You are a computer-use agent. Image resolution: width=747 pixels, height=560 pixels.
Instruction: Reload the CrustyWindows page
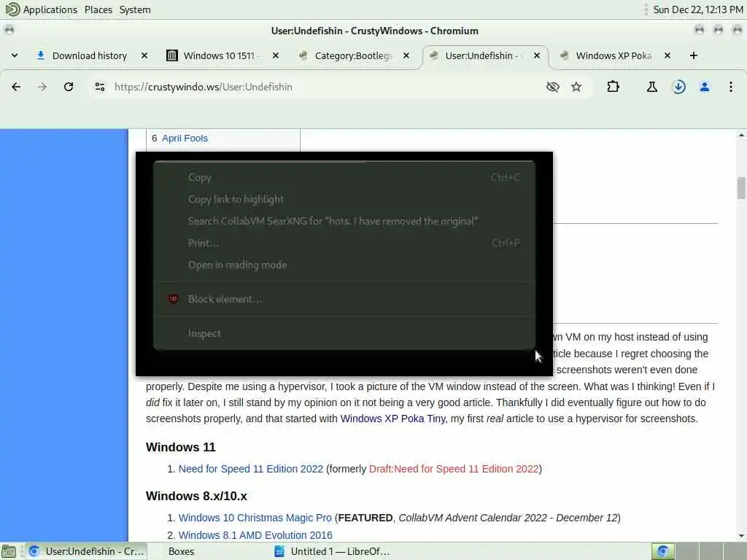[x=69, y=87]
